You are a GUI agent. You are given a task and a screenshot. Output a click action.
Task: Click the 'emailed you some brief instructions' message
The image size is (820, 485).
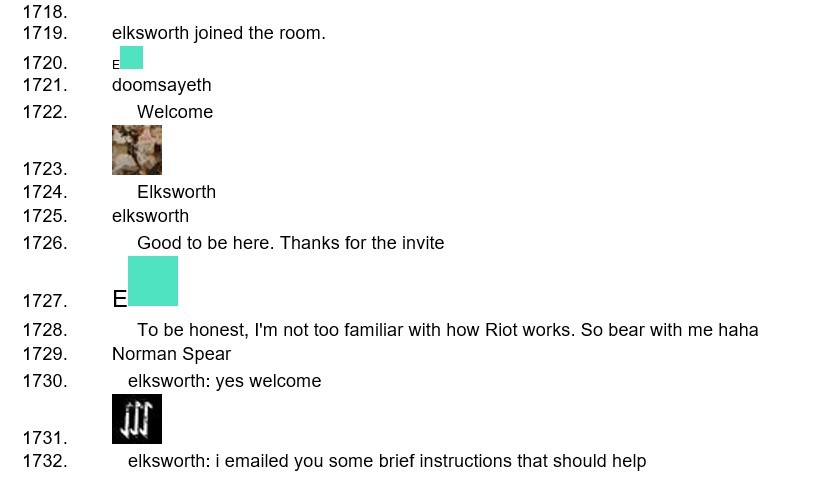point(386,461)
